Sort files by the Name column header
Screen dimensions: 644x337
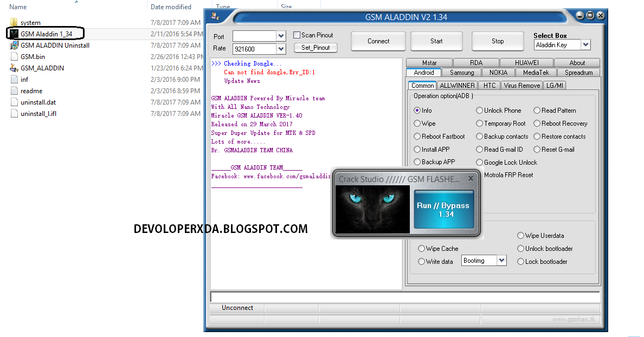(x=18, y=7)
